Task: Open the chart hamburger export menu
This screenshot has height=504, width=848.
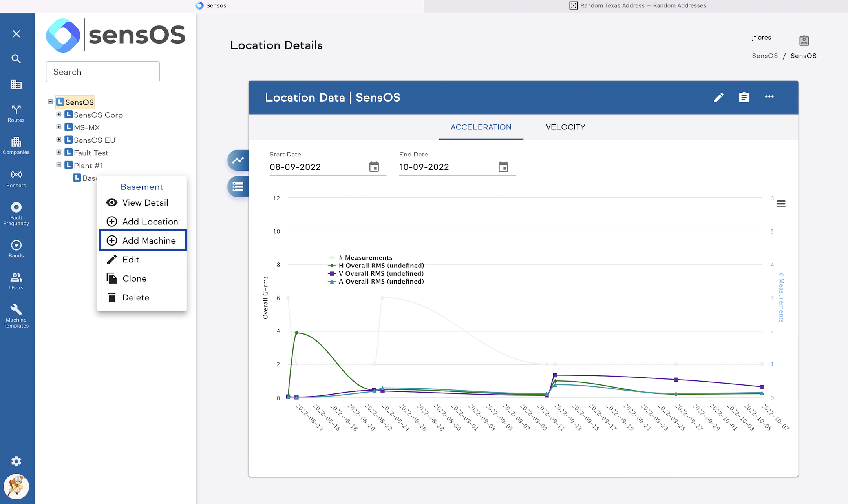Action: click(x=781, y=204)
